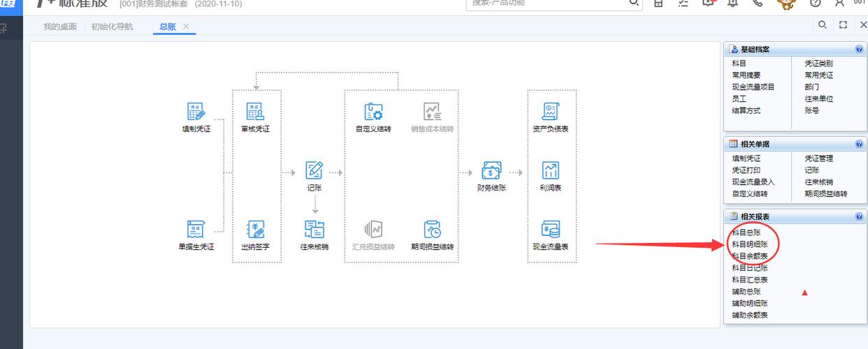
Task: Select the 记账 icon
Action: (x=314, y=170)
